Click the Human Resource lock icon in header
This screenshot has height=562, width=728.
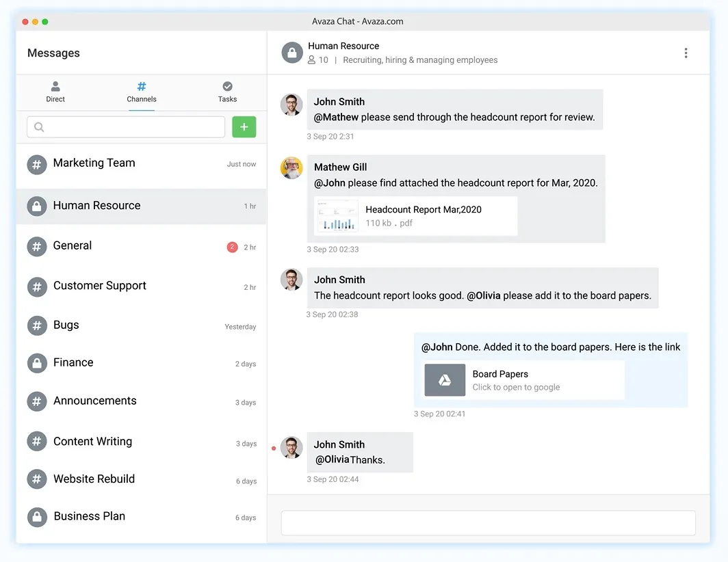[x=292, y=53]
